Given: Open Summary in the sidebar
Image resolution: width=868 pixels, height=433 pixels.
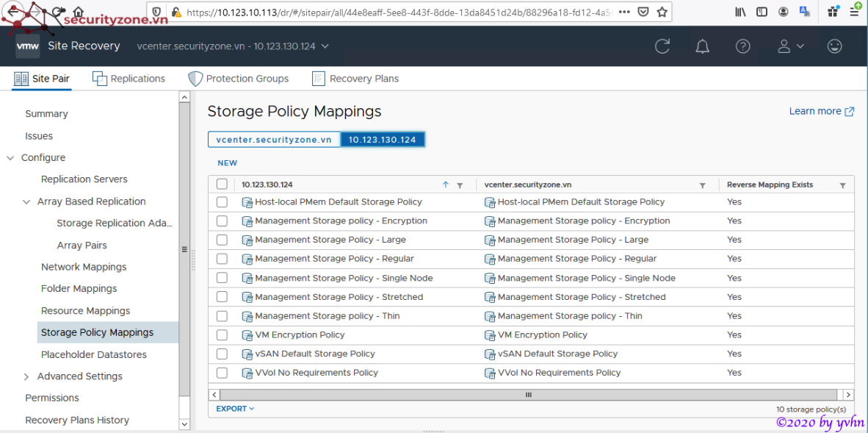Looking at the screenshot, I should click(46, 114).
